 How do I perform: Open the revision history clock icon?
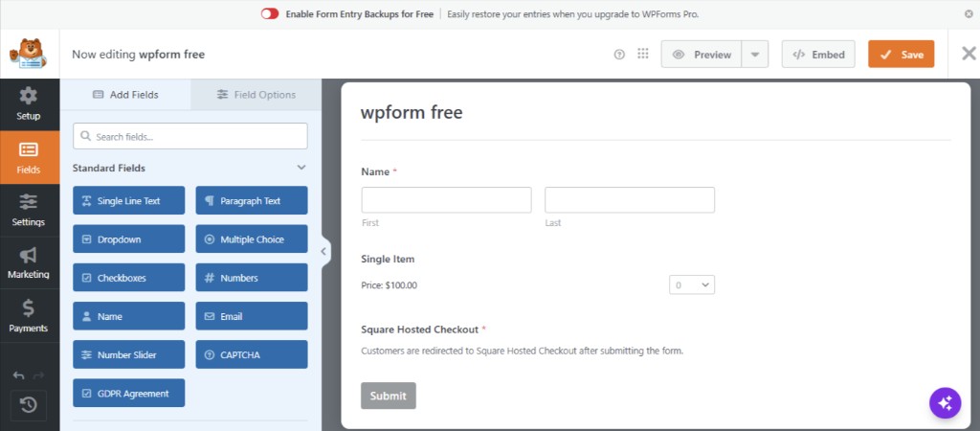[29, 405]
